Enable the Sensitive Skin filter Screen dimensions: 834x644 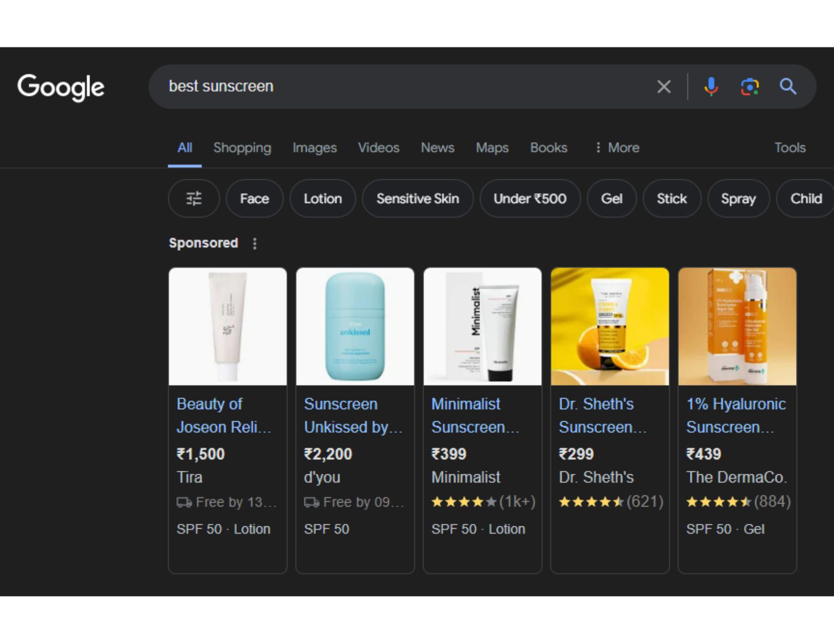417,199
